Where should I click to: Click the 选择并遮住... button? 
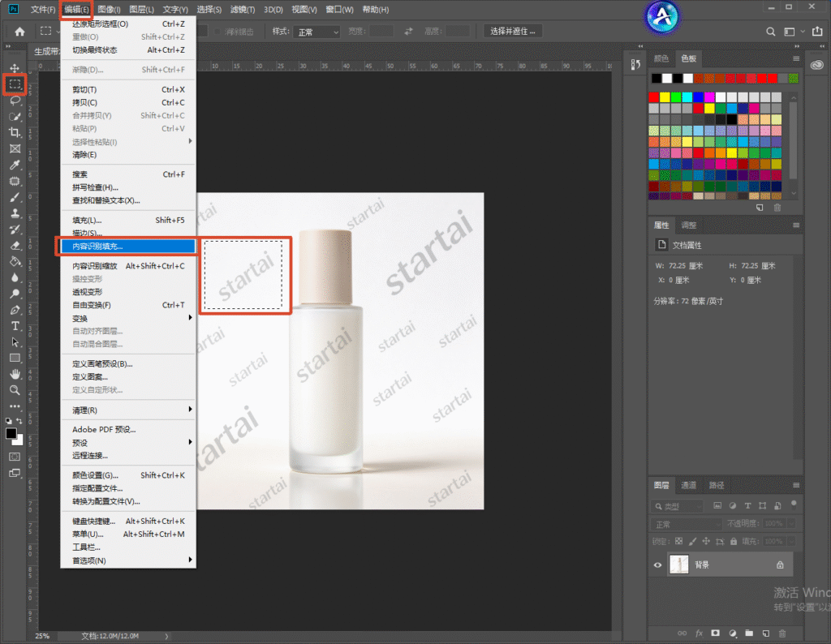pyautogui.click(x=513, y=32)
